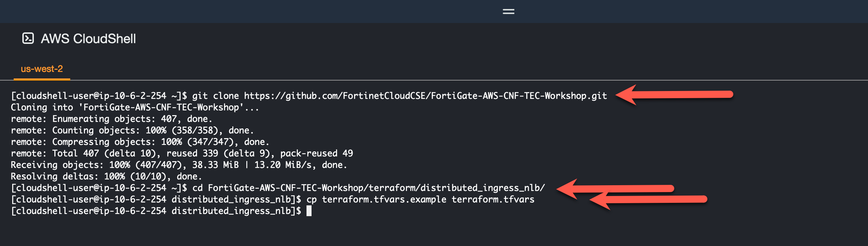This screenshot has width=868, height=246.
Task: Click the red arrow beside the git clone command
Action: tap(674, 95)
